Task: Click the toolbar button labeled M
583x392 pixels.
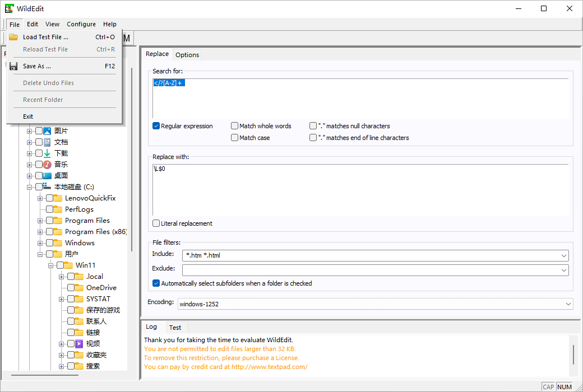Action: [x=127, y=38]
